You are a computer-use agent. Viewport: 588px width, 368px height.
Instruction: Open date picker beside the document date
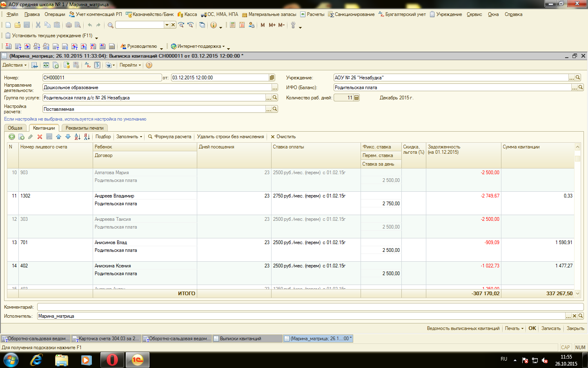click(272, 78)
